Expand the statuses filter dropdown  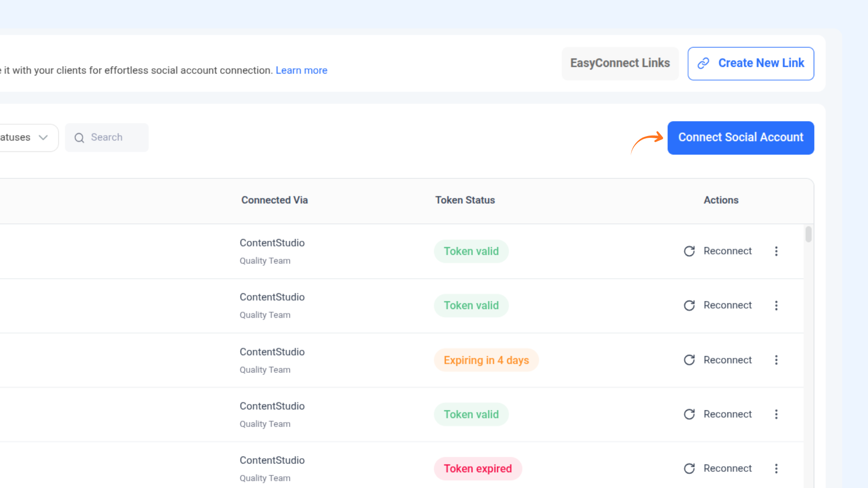27,137
